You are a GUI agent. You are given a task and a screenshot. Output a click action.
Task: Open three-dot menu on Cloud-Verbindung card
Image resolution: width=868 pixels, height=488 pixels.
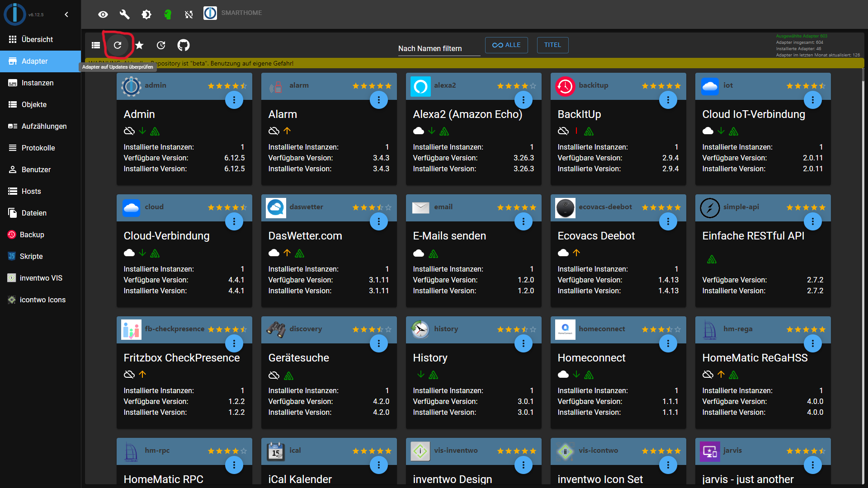[x=234, y=221]
